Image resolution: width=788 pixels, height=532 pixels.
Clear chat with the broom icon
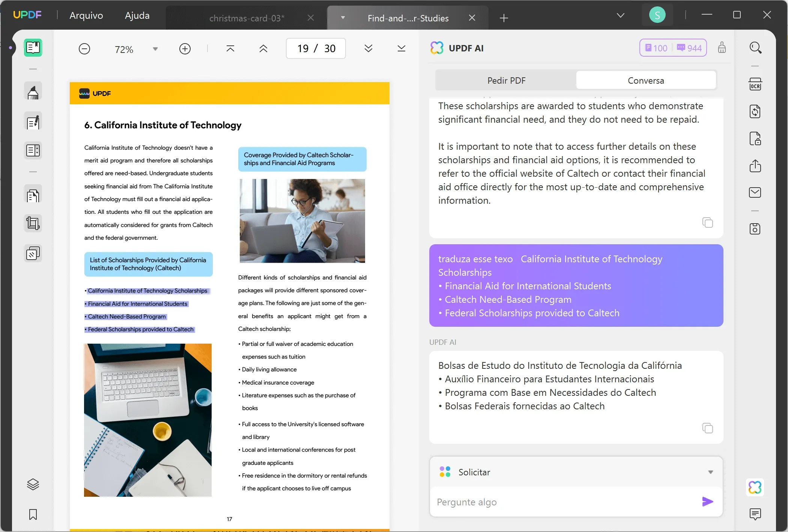tap(722, 48)
